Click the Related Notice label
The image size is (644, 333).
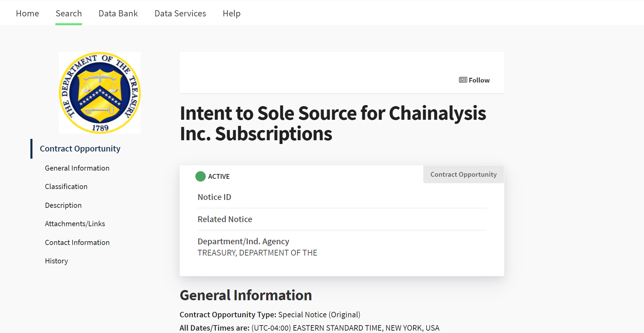pyautogui.click(x=225, y=219)
